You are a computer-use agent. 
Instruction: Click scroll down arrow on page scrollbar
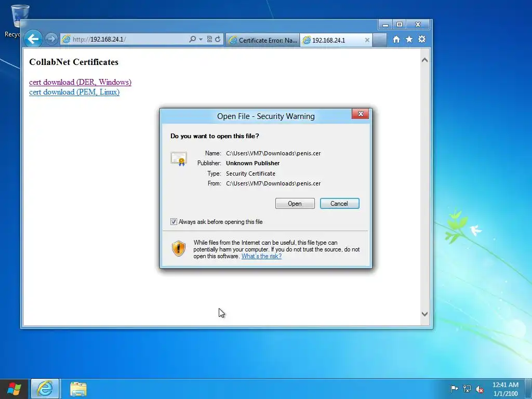pos(424,314)
